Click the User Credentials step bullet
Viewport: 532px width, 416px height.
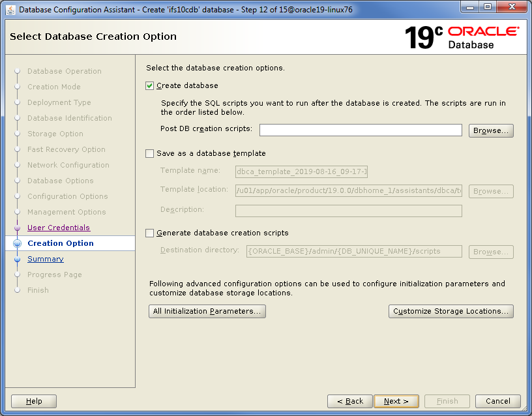(18, 228)
